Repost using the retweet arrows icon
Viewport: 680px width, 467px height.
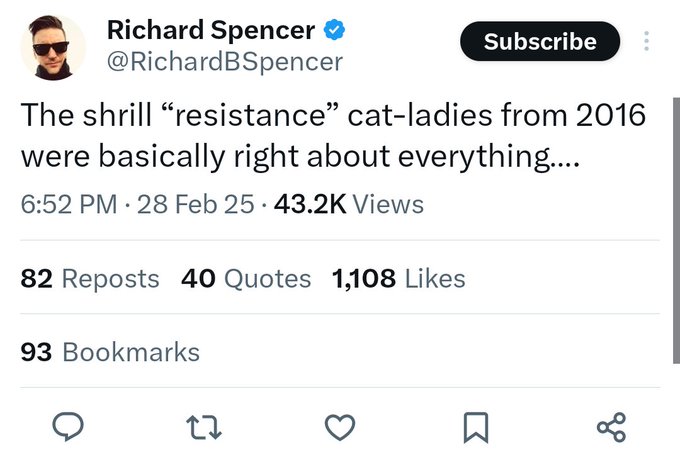(204, 428)
